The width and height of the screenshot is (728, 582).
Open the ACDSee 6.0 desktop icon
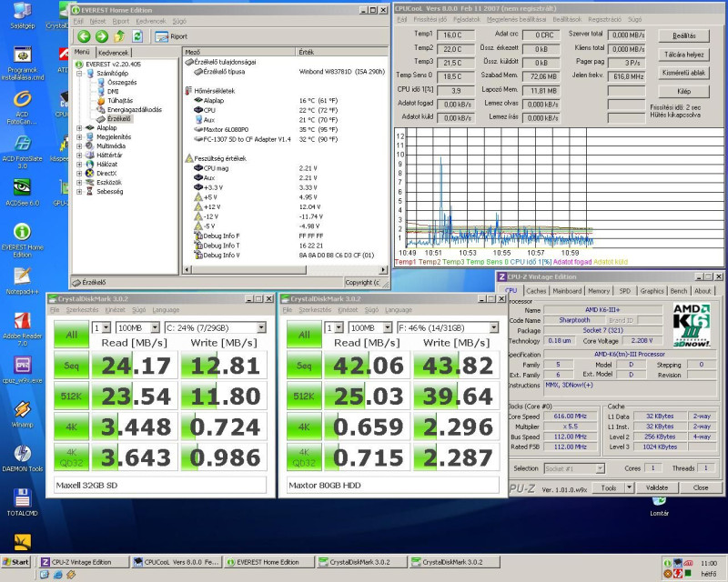(22, 192)
